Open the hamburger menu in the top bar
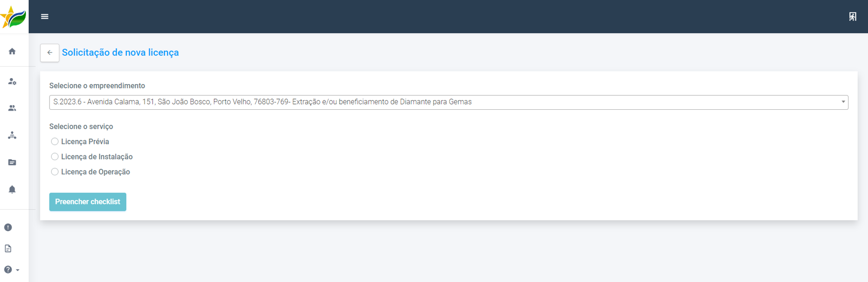Screen dimensions: 868x282 45,16
